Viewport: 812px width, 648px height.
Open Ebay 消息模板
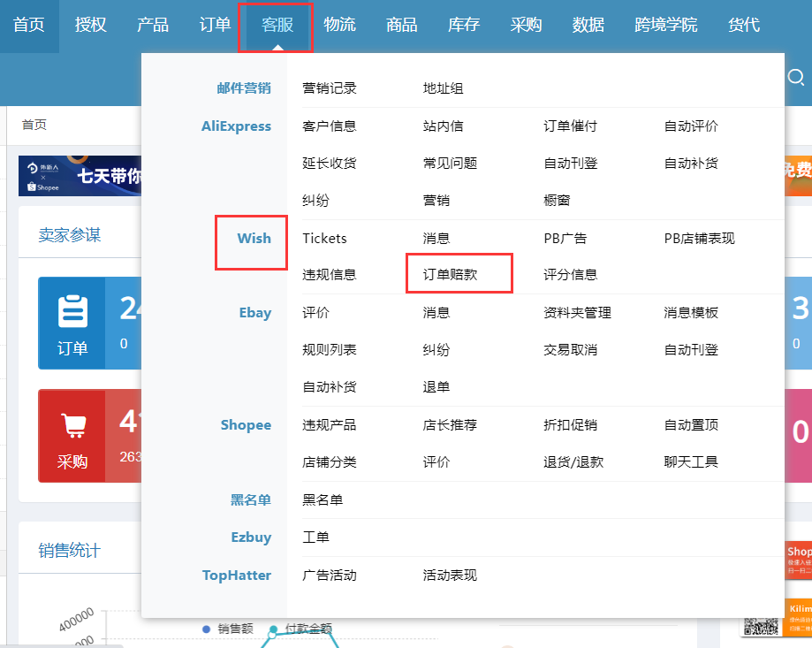[691, 313]
